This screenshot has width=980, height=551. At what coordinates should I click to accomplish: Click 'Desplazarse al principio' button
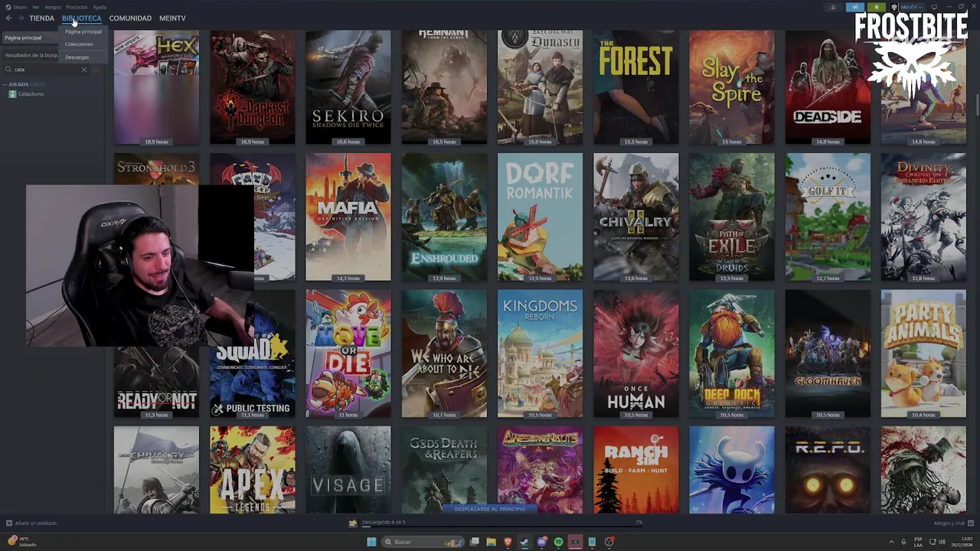490,509
